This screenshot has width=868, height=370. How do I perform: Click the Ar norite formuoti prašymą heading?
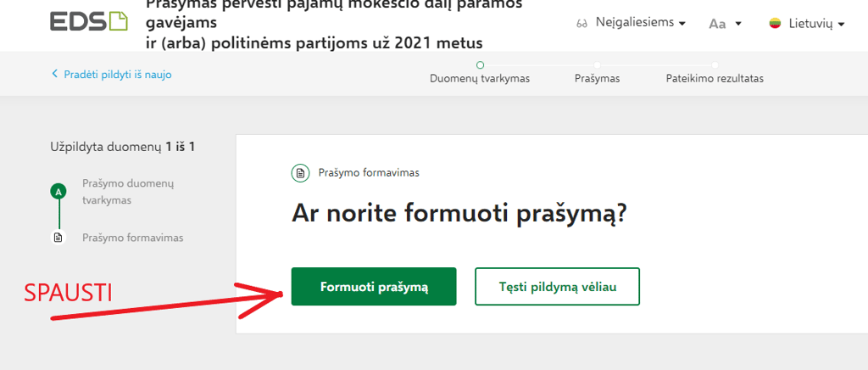(459, 214)
